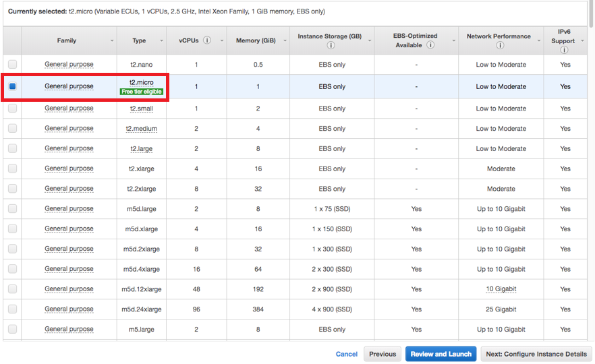
Task: Tick the checkbox for m5d.large
Action: pos(12,209)
